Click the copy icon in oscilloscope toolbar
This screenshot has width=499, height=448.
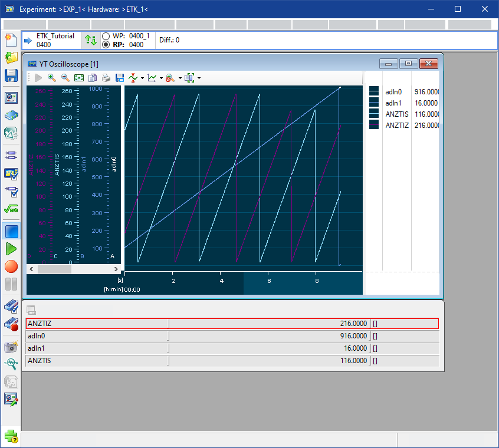pyautogui.click(x=93, y=78)
